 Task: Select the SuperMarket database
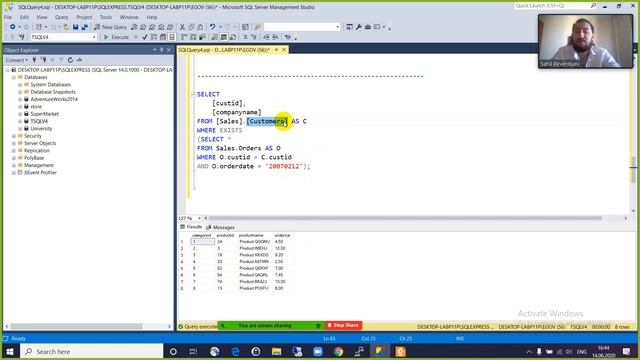44,114
